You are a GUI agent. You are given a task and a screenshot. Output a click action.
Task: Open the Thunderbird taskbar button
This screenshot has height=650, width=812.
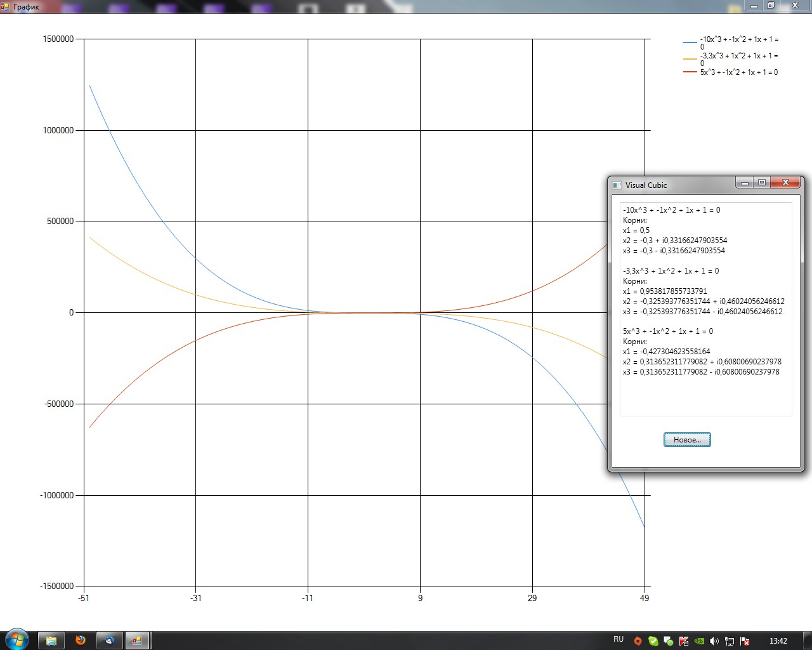click(x=109, y=640)
